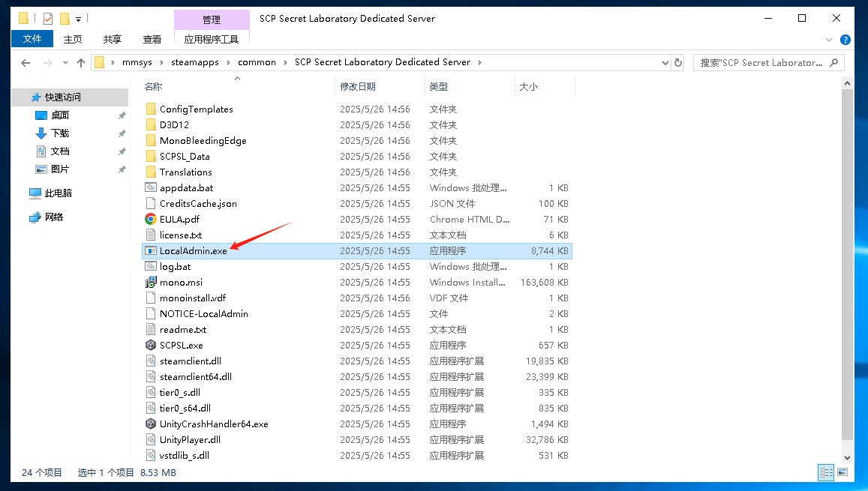Navigate to steamapps in address bar
This screenshot has height=491, width=868.
tap(195, 62)
